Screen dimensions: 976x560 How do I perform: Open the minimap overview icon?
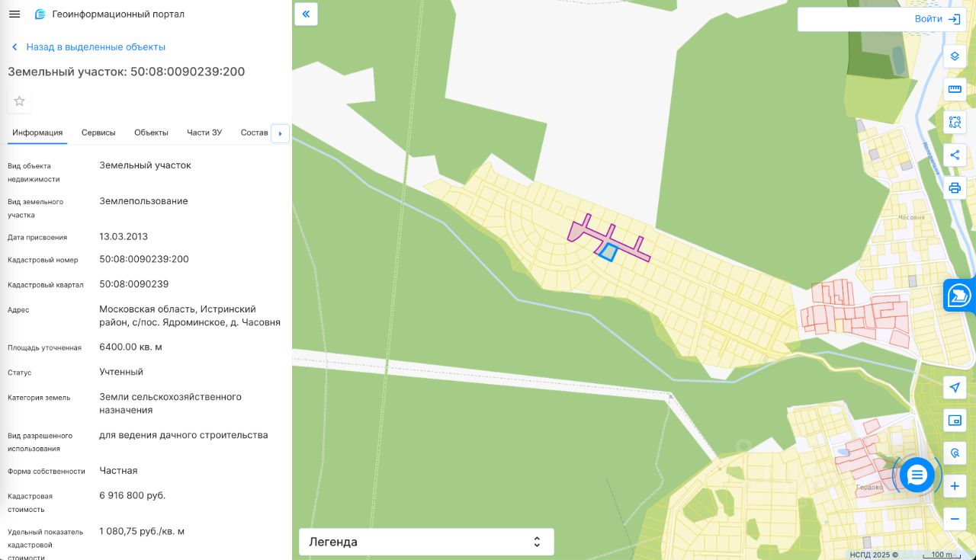coord(955,420)
